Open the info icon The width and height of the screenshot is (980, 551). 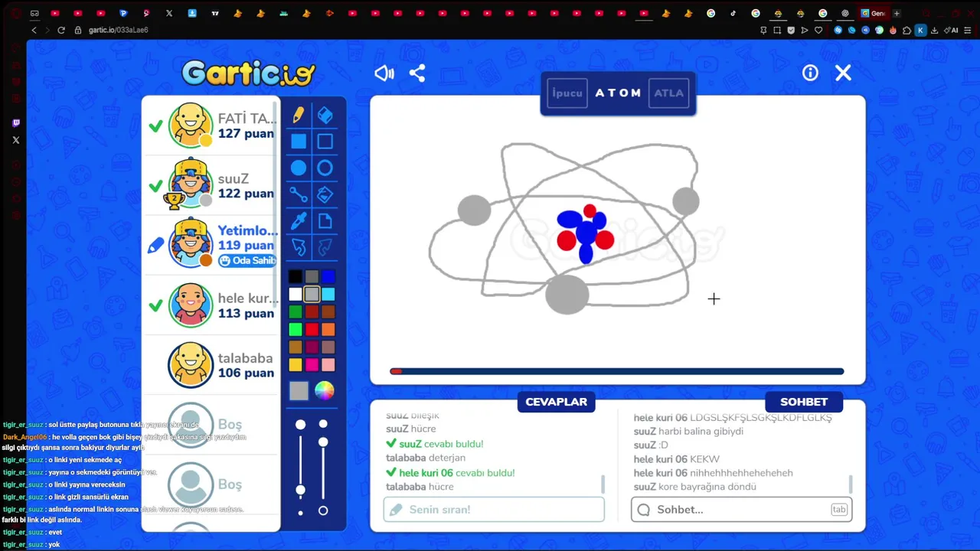[x=810, y=73]
